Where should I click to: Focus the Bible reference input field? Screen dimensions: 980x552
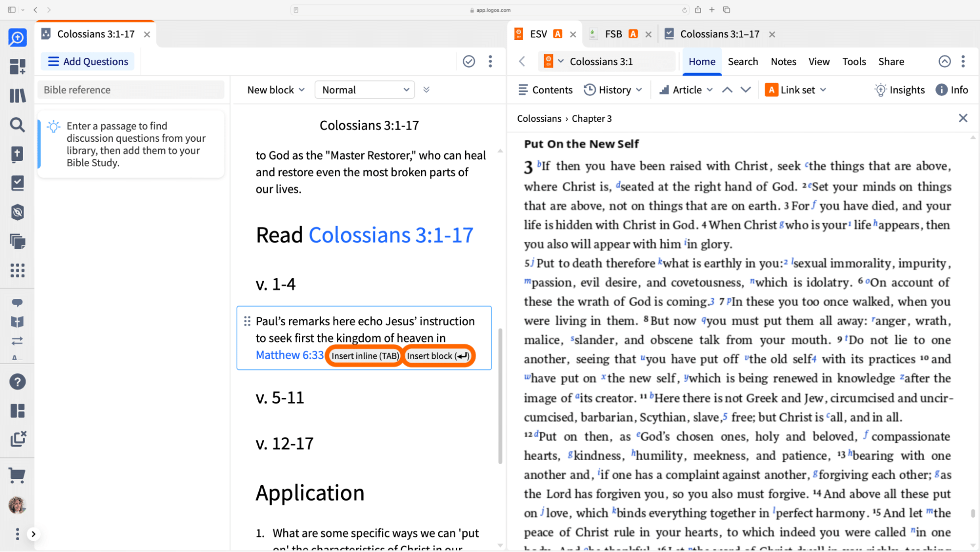pyautogui.click(x=131, y=90)
